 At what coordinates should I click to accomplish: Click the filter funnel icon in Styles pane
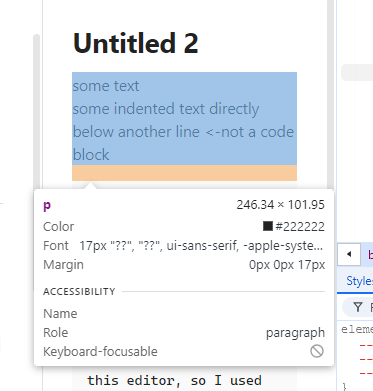[358, 307]
